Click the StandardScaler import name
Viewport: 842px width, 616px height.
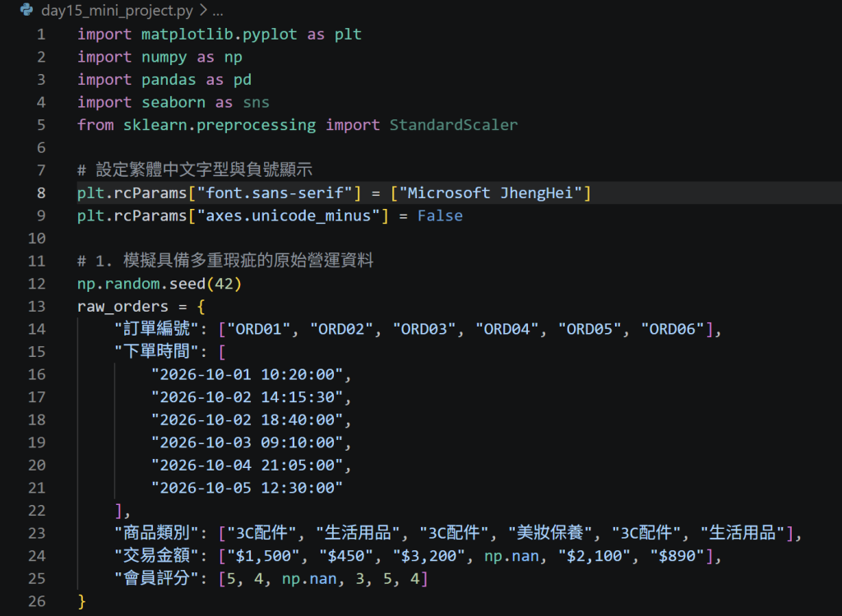tap(453, 125)
